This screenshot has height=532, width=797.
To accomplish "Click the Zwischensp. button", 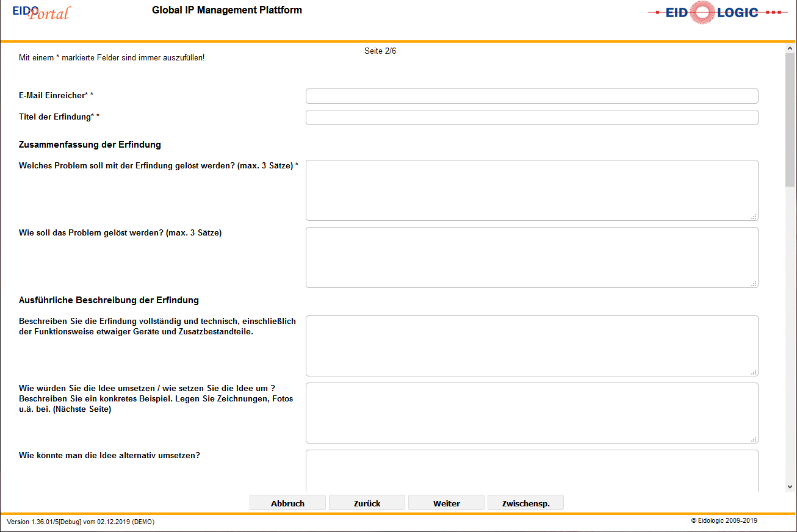I will [x=525, y=503].
